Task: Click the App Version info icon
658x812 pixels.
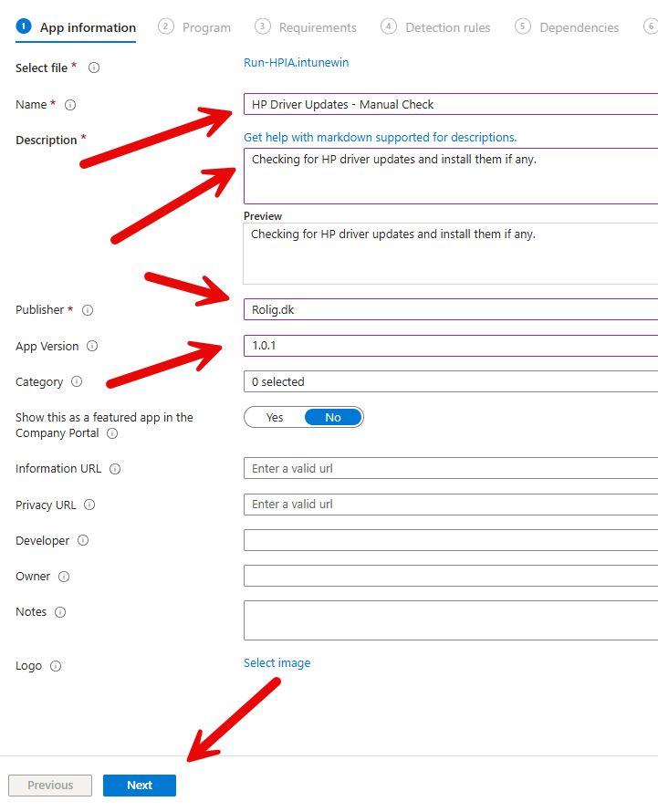Action: (x=92, y=347)
